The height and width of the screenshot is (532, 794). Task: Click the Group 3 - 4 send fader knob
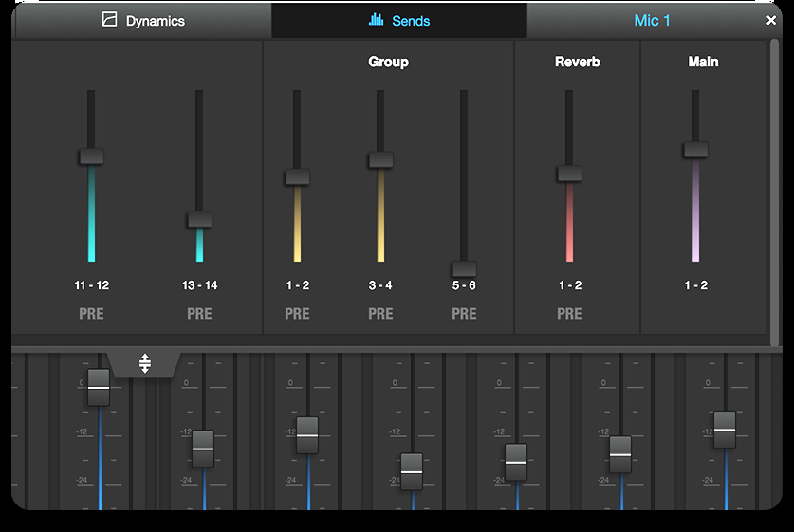380,160
